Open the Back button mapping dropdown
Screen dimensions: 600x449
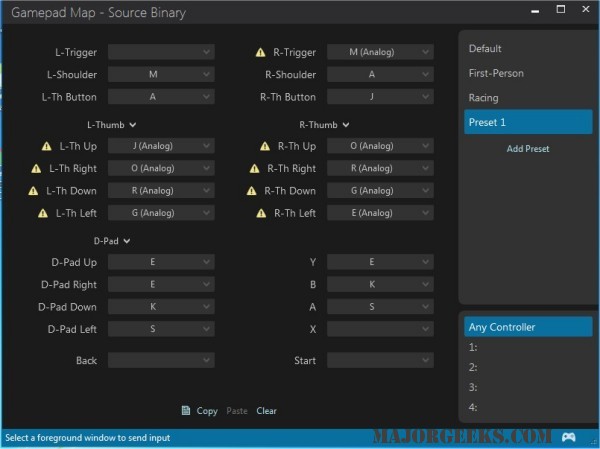click(161, 360)
